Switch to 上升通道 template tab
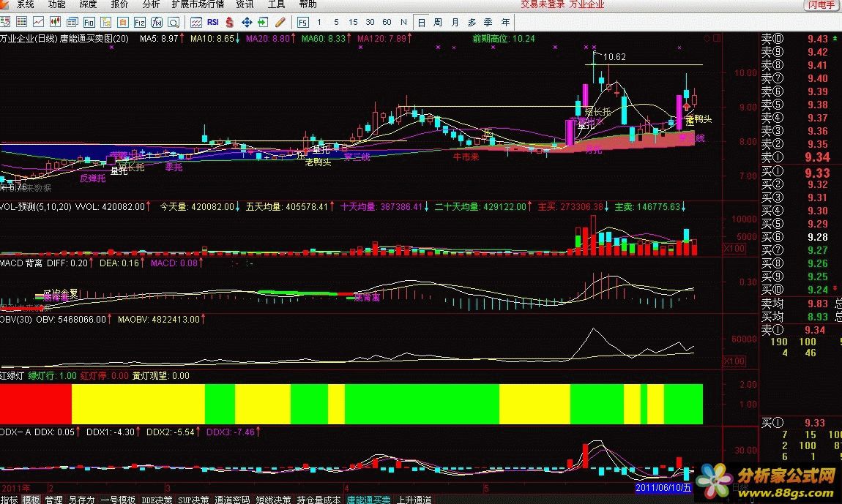 click(x=414, y=500)
